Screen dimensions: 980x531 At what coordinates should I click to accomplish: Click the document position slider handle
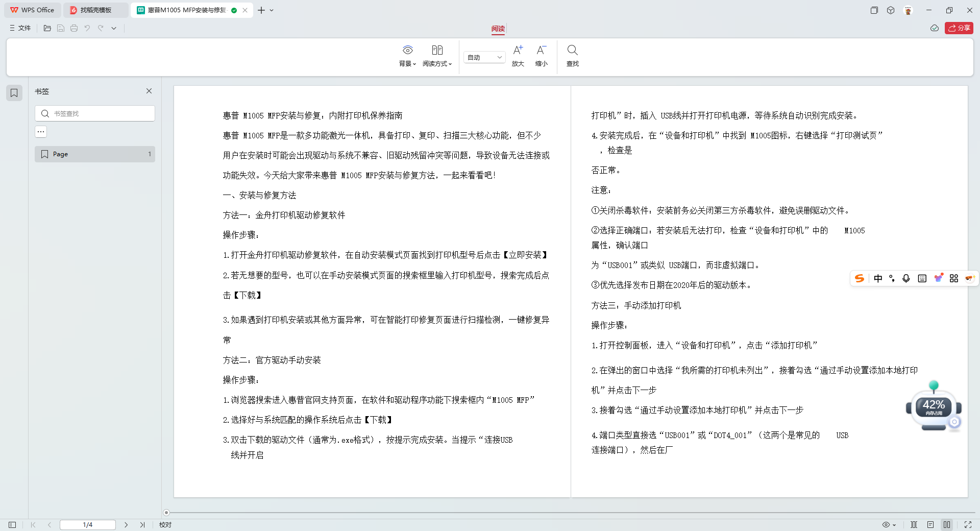(166, 513)
